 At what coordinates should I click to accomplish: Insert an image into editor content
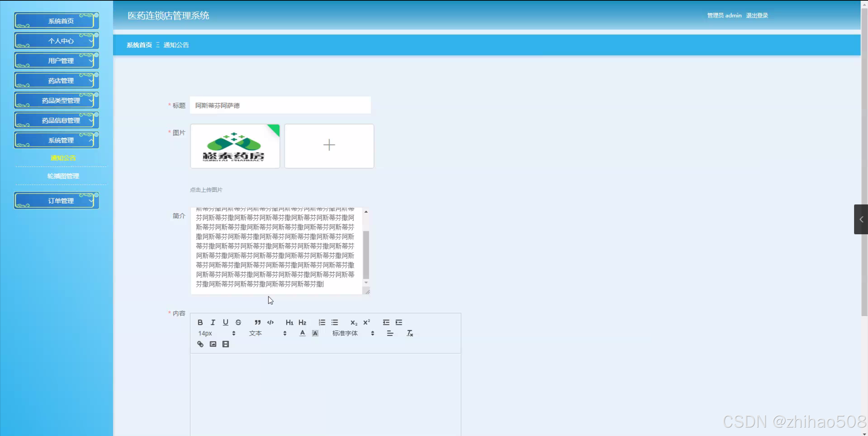213,344
